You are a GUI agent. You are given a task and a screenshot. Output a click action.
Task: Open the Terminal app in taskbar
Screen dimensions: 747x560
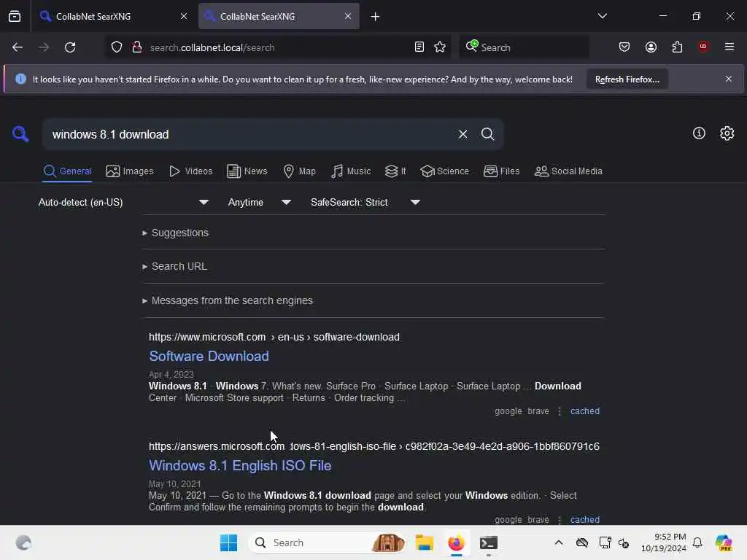(x=488, y=542)
